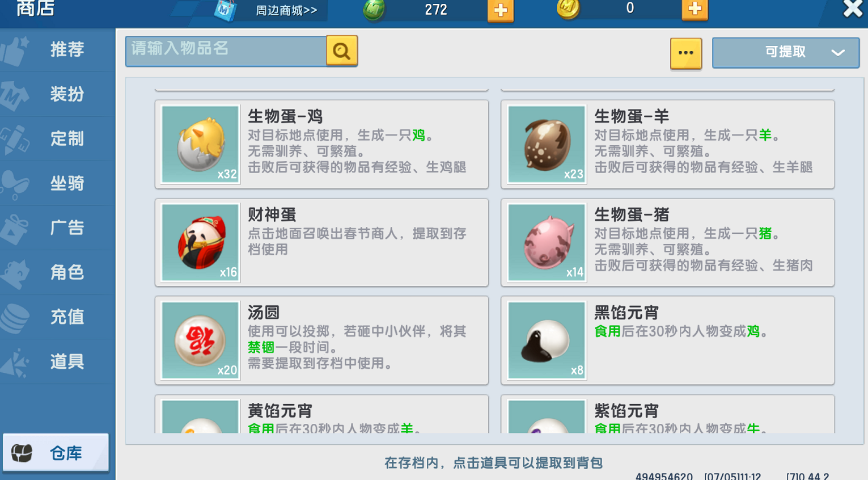Click the search magnifier icon
This screenshot has width=868, height=480.
(342, 51)
